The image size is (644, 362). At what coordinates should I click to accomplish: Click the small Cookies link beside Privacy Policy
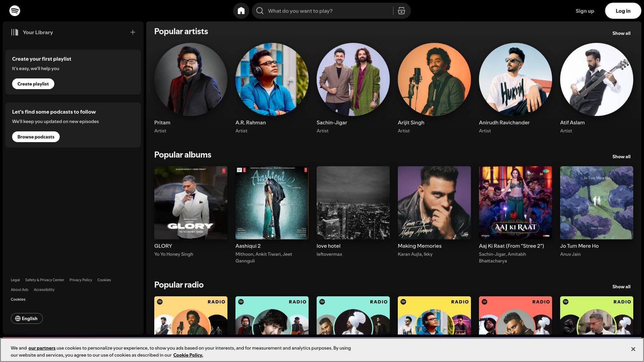coord(104,280)
